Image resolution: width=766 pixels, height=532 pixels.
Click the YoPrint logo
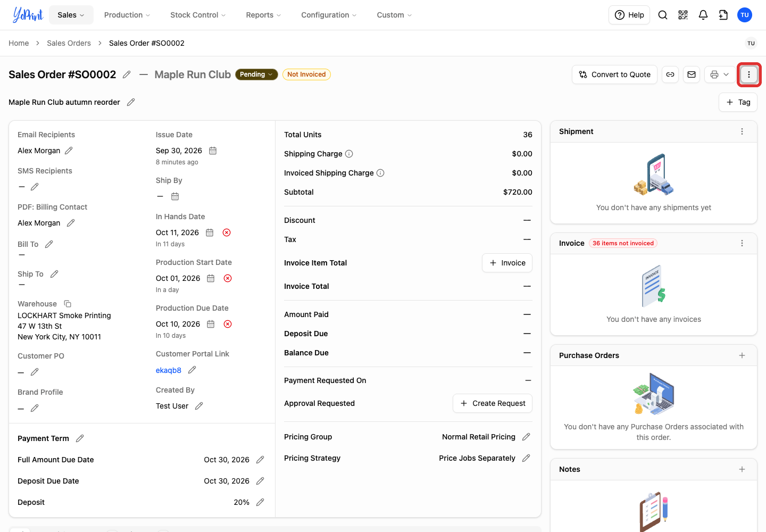tap(28, 15)
